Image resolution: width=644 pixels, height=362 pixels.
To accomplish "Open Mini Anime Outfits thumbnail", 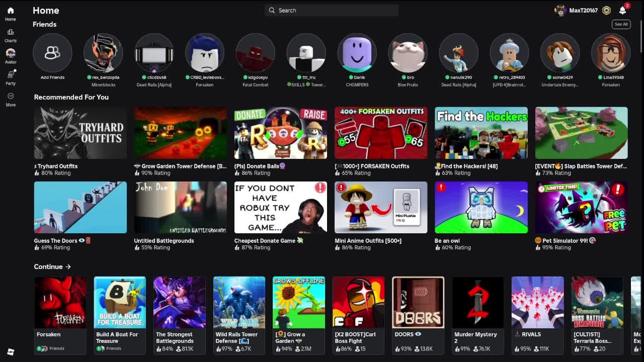I will tap(381, 207).
